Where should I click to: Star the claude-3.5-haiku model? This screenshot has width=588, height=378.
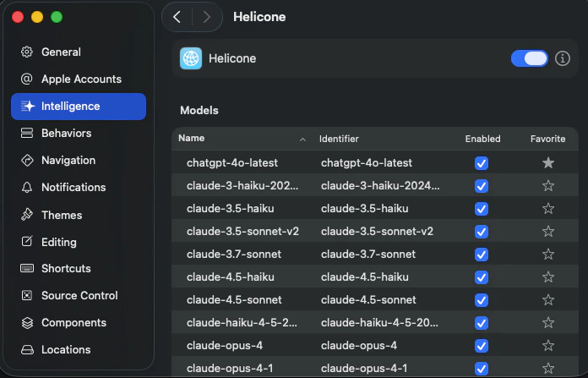(548, 208)
